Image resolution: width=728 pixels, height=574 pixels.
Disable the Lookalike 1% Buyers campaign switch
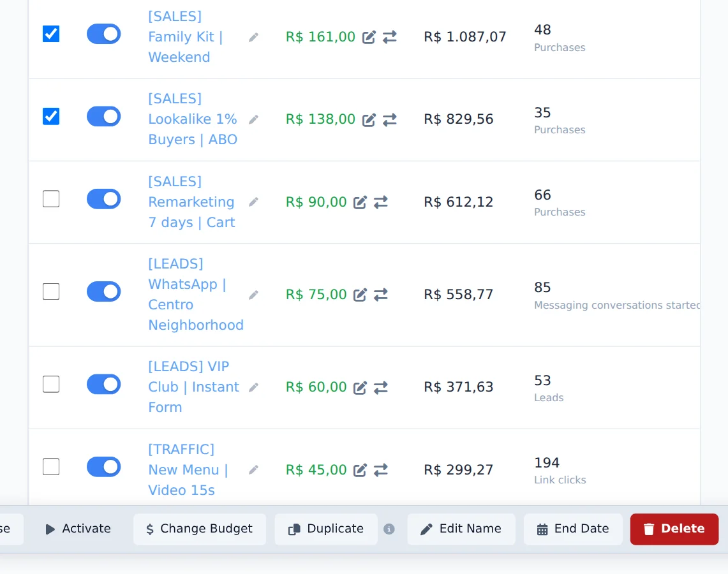tap(103, 117)
